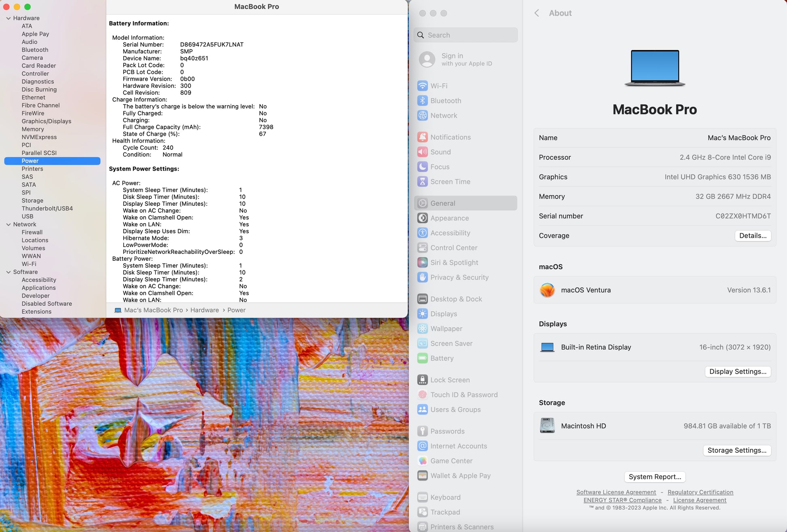
Task: Open the Siri & Spotlight icon
Action: point(422,262)
